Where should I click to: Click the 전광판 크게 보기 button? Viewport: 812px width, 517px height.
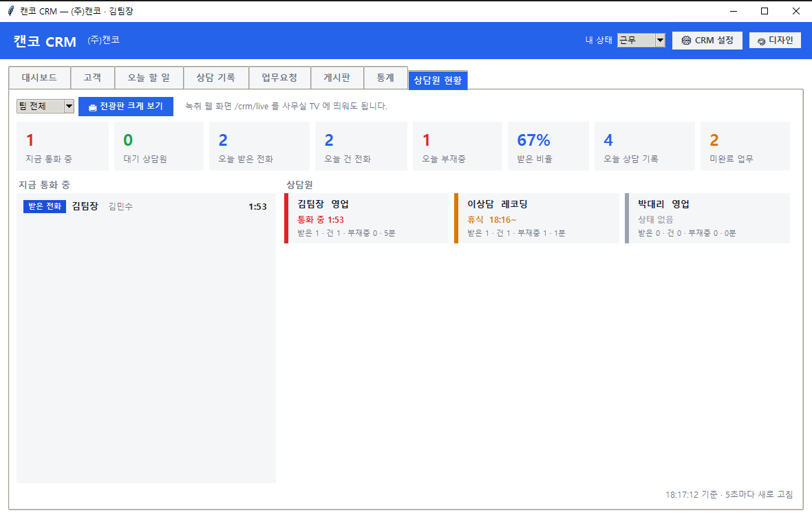(x=126, y=107)
